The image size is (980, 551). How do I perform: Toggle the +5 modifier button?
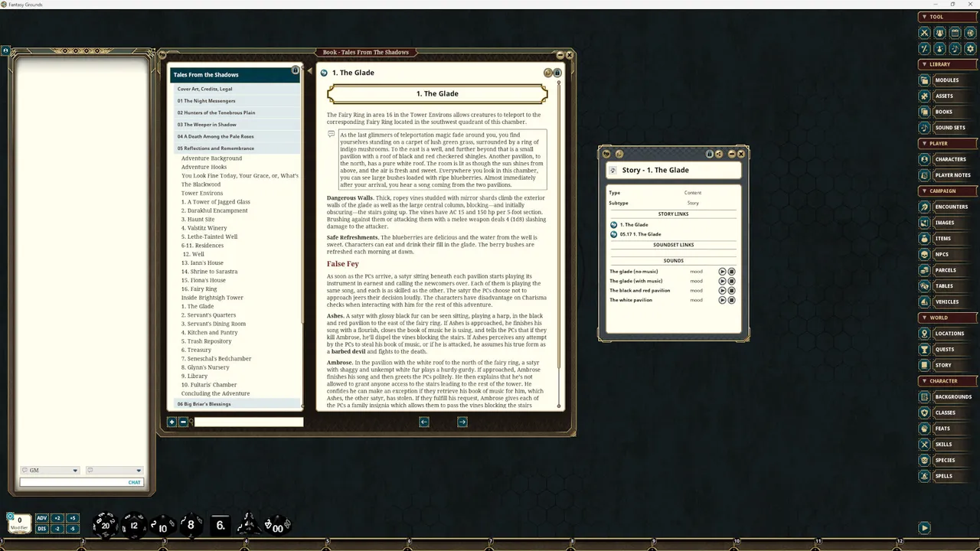tap(73, 518)
